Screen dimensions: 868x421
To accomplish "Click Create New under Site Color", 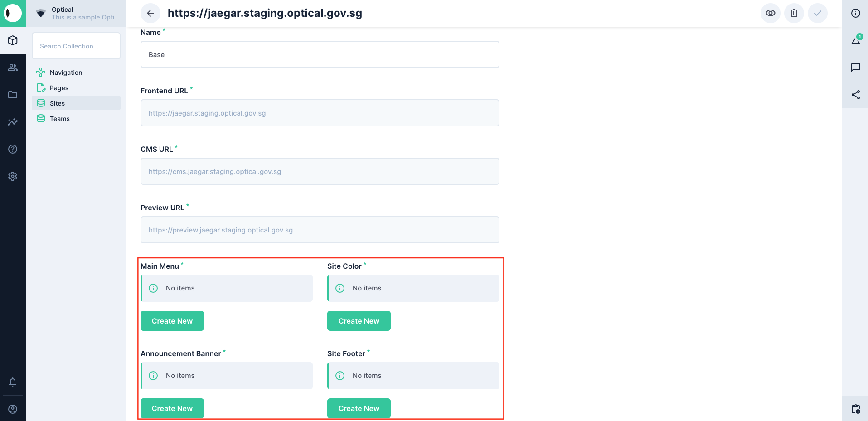I will tap(359, 321).
